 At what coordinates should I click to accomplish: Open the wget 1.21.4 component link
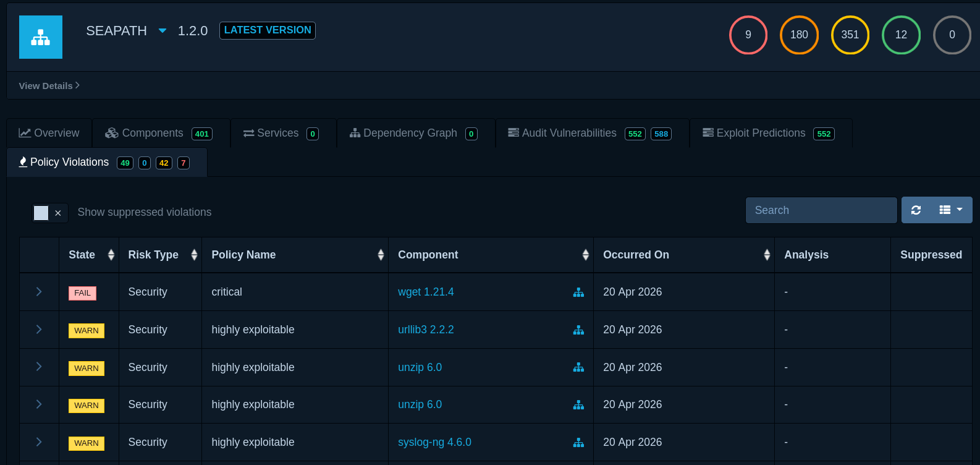click(426, 292)
